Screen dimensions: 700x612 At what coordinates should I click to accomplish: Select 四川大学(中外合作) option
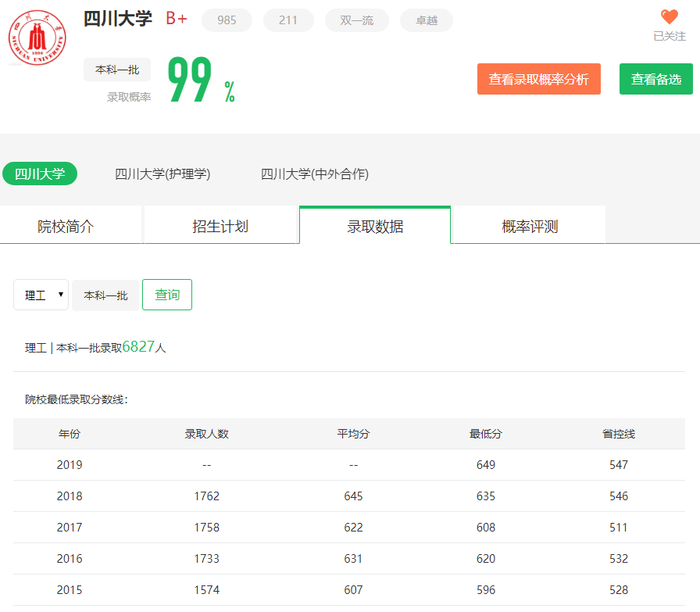point(315,174)
